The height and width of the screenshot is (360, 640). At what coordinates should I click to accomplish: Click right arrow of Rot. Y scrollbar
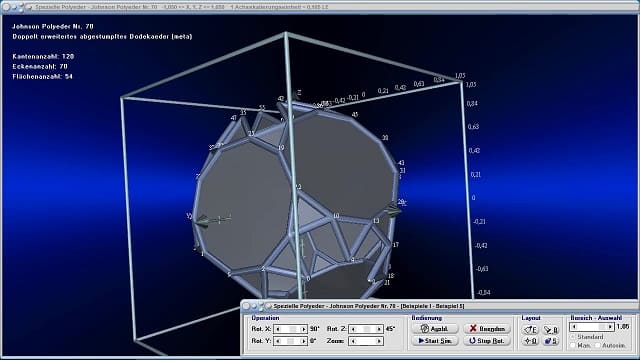click(x=303, y=341)
